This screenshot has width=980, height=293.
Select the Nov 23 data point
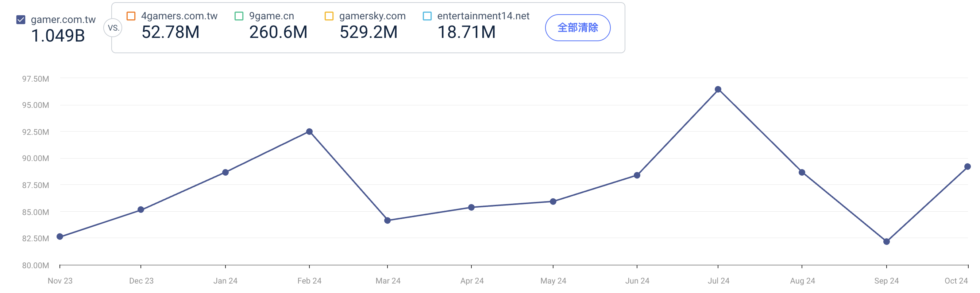point(60,237)
